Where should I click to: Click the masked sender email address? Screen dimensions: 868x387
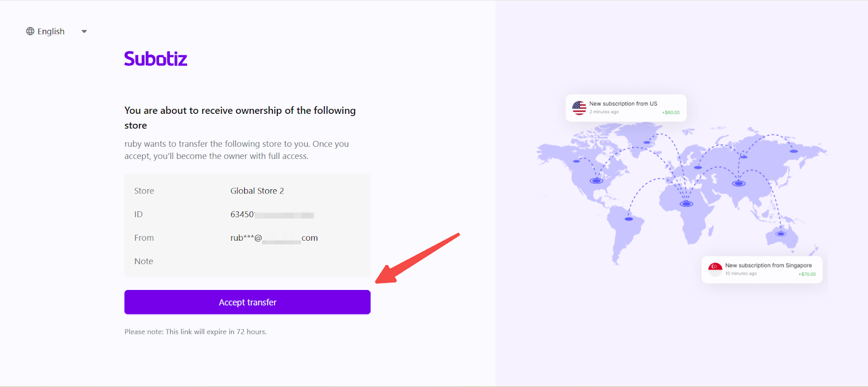coord(274,238)
